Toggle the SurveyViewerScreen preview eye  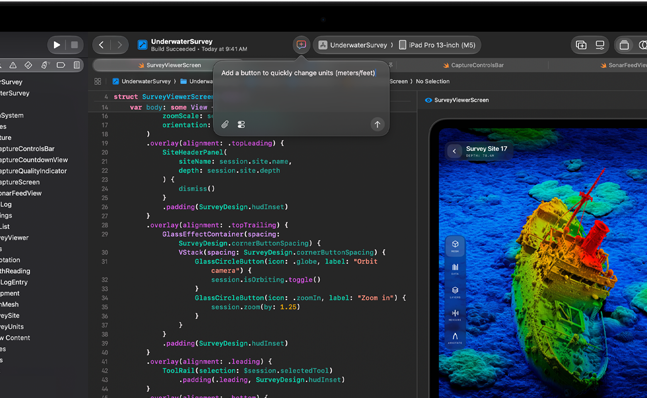click(x=428, y=100)
